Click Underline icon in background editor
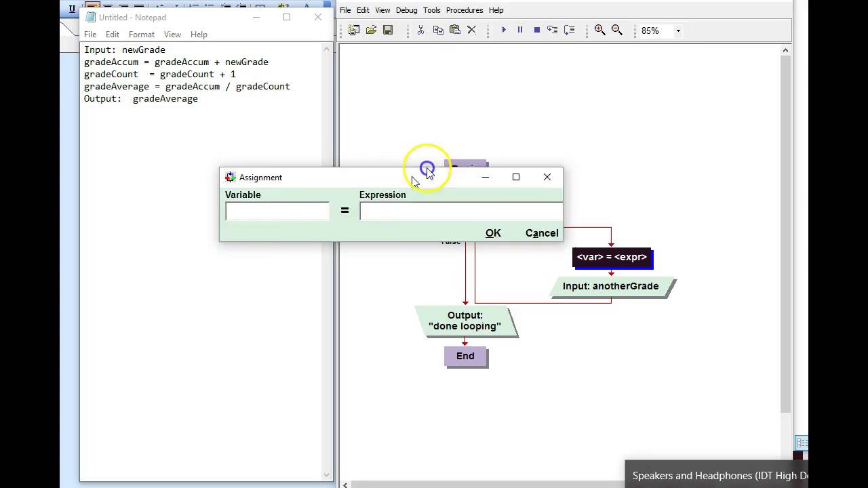Viewport: 868px width, 488px height. point(72,9)
